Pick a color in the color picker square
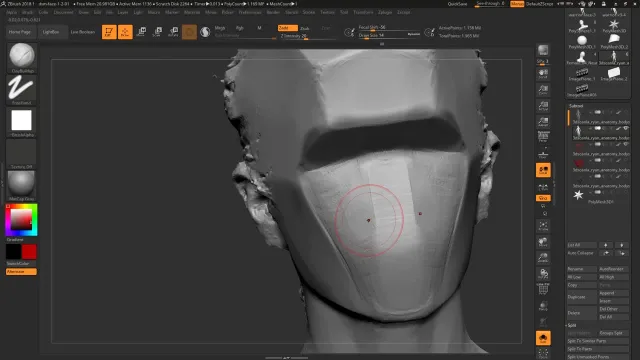 [21, 219]
